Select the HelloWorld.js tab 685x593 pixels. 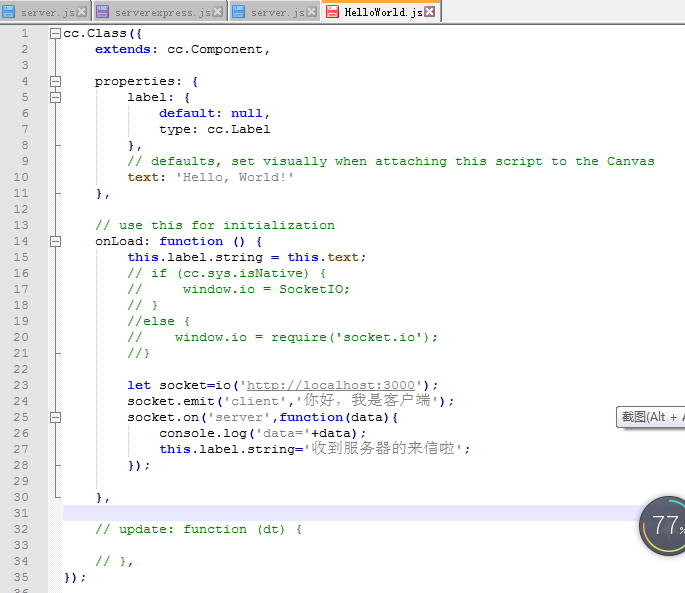381,11
